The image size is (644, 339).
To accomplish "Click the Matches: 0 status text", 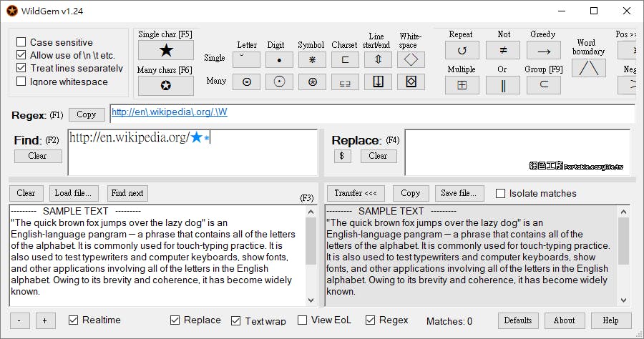I will point(449,321).
